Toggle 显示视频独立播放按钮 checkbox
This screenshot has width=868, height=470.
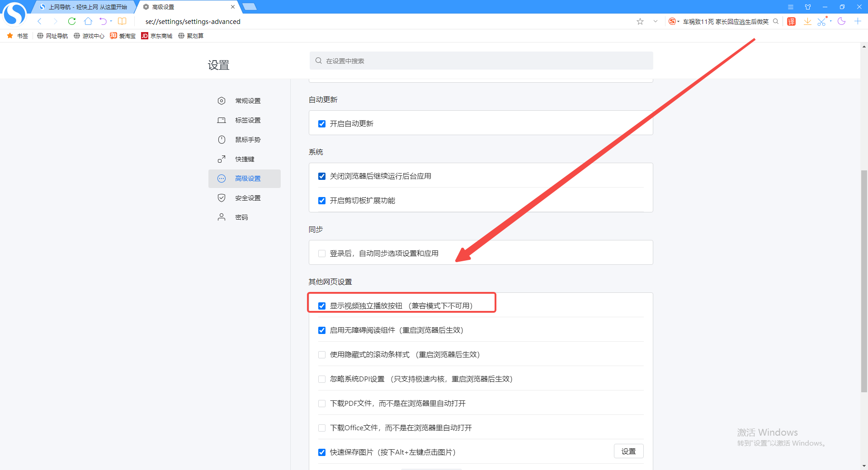tap(322, 306)
